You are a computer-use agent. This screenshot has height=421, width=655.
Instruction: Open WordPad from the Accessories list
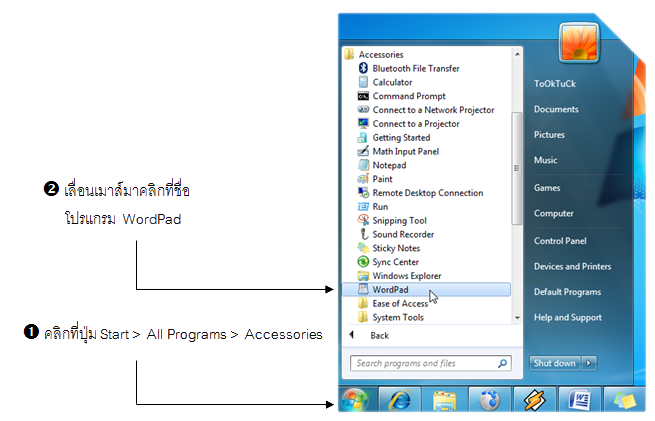(x=390, y=290)
